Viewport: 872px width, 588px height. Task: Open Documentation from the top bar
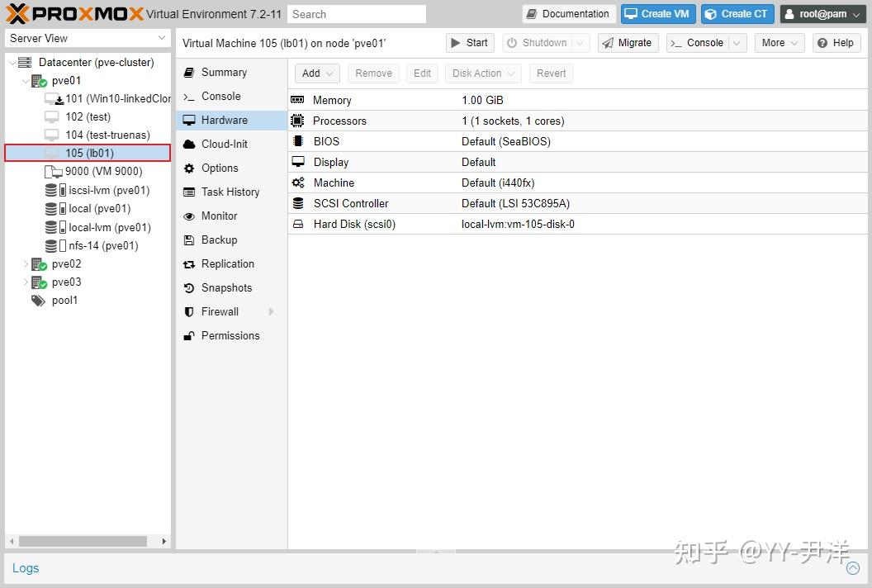coord(567,13)
